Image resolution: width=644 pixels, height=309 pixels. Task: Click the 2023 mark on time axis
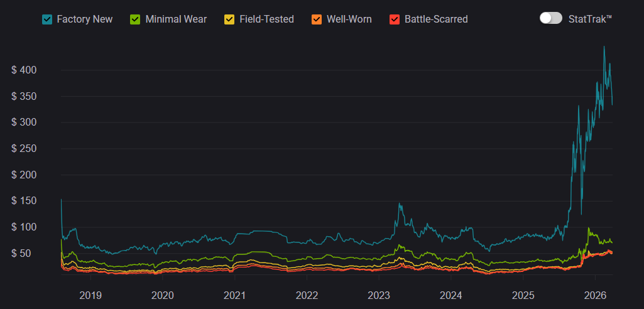[379, 295]
